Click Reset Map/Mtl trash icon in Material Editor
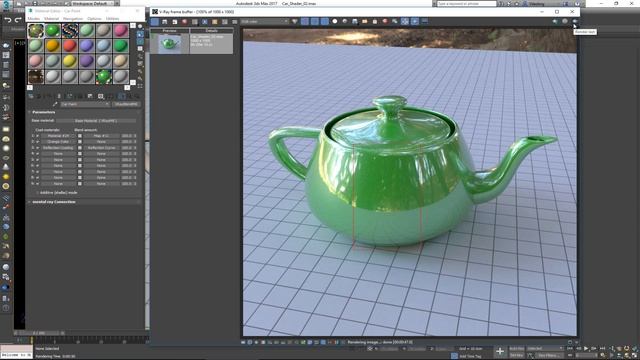This screenshot has width=640, height=360. 59,96
